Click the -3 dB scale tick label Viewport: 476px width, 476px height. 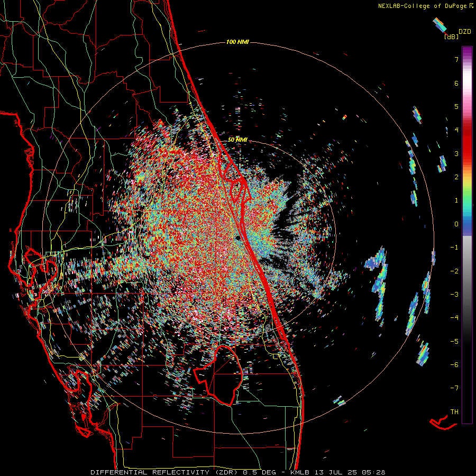click(x=454, y=295)
